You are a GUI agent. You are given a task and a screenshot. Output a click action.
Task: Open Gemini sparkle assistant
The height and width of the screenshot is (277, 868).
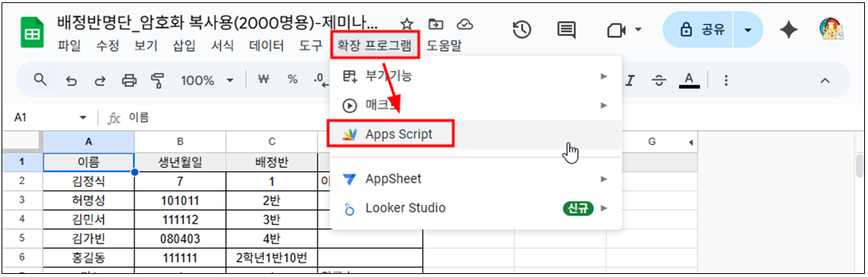point(788,30)
